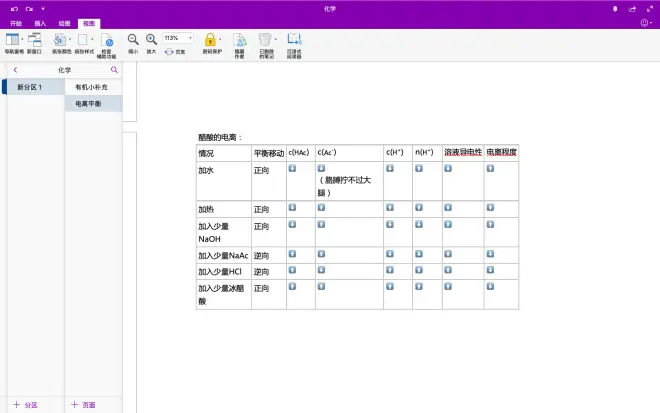Click the add page (+ 页面) button
The width and height of the screenshot is (660, 413).
84,405
